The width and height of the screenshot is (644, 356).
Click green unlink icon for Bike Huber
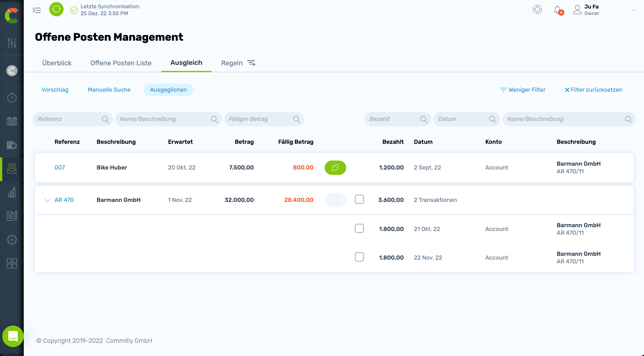pyautogui.click(x=335, y=168)
